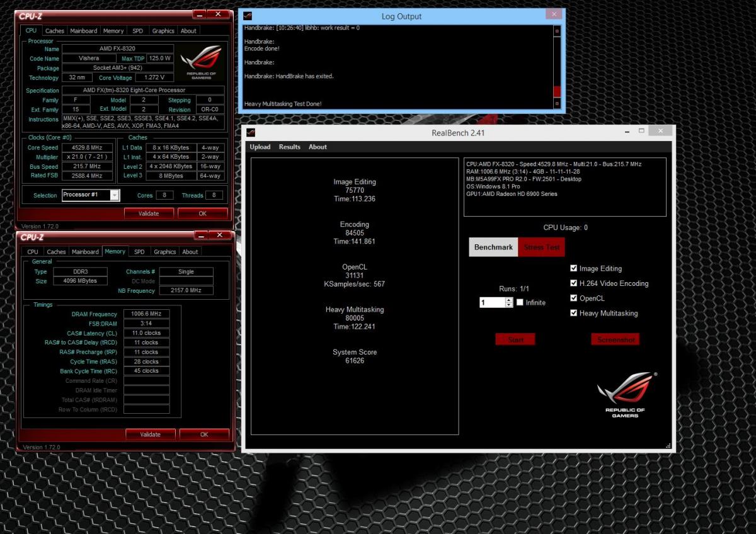
Task: Open SPD tab in bottom CPU-Z window
Action: [139, 252]
